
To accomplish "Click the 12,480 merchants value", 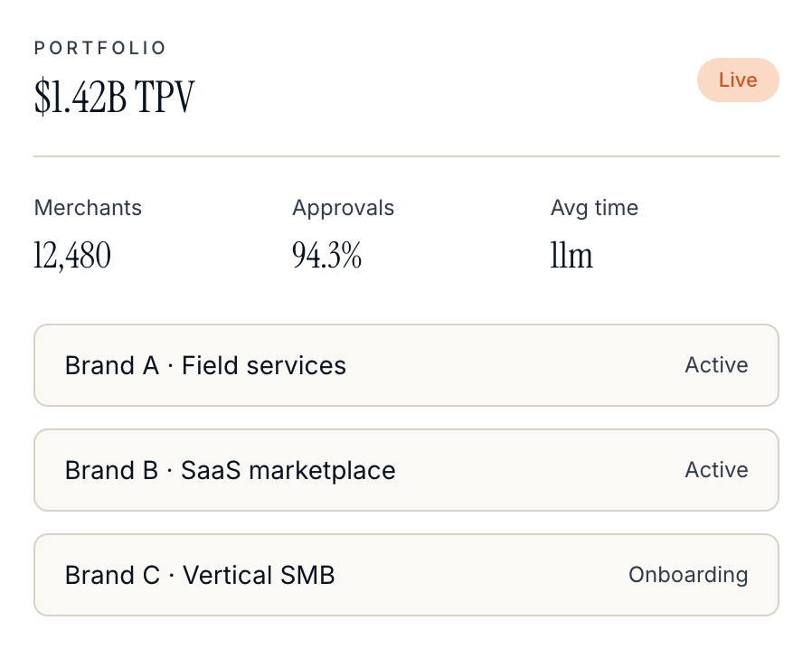I will [72, 255].
